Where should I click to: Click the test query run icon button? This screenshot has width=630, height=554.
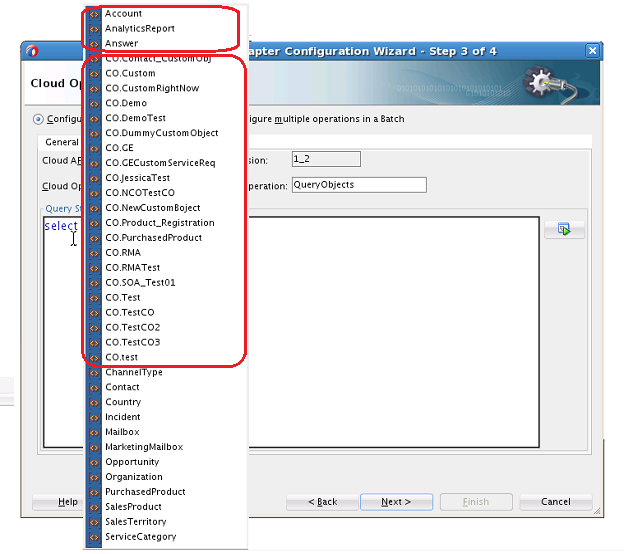[x=564, y=229]
